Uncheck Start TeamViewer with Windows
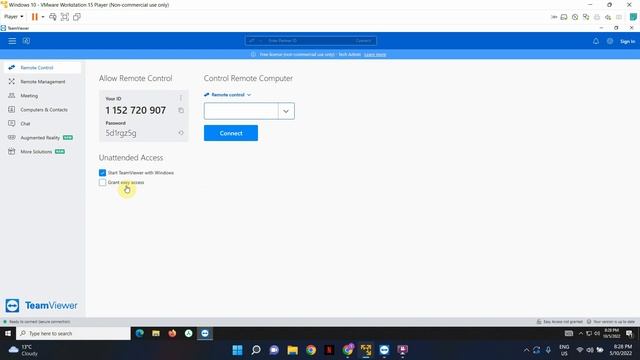 102,173
